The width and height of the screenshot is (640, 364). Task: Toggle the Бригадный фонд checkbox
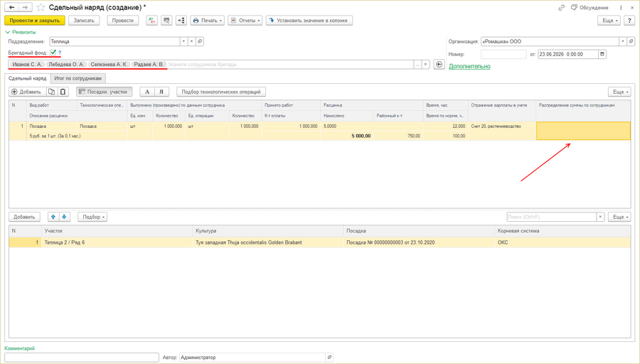pyautogui.click(x=53, y=52)
